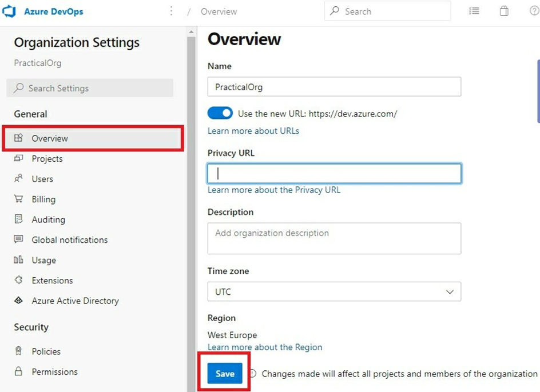Select Overview in the General menu
Viewport: 540px width, 392px height.
pyautogui.click(x=93, y=138)
